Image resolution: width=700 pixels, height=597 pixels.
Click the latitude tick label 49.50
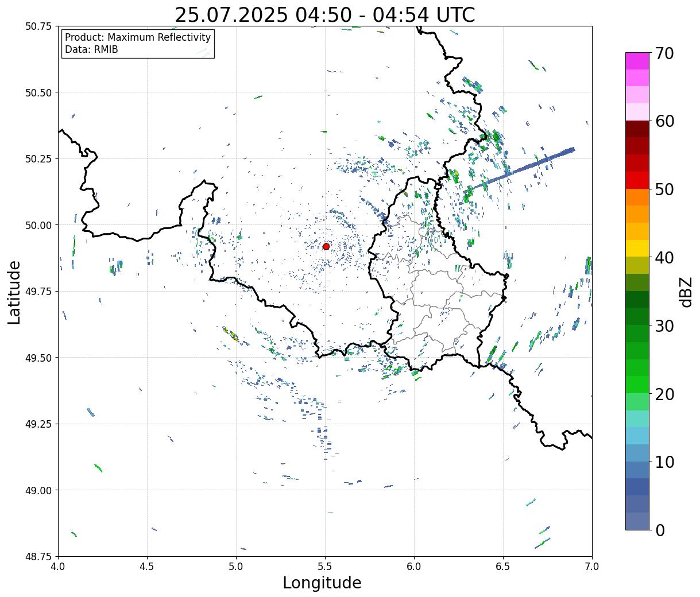click(38, 358)
